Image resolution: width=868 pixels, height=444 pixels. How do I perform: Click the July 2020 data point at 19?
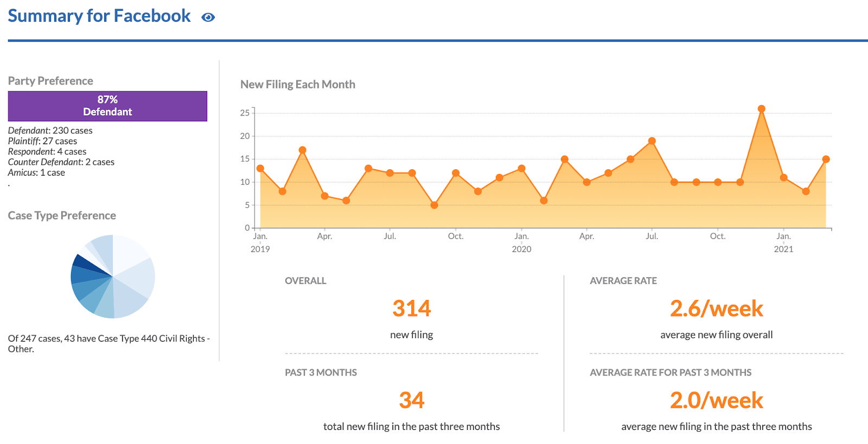[652, 141]
